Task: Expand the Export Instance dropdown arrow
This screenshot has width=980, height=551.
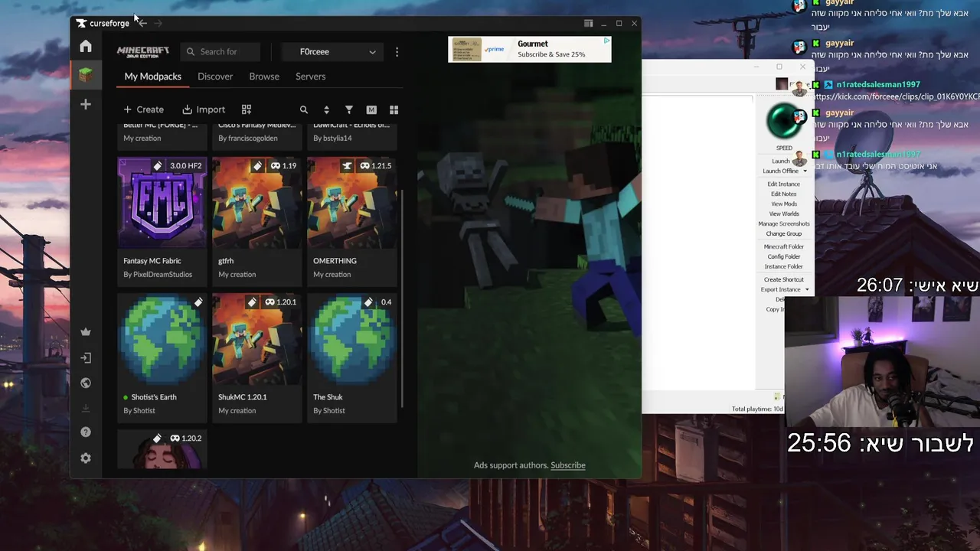Action: point(806,289)
